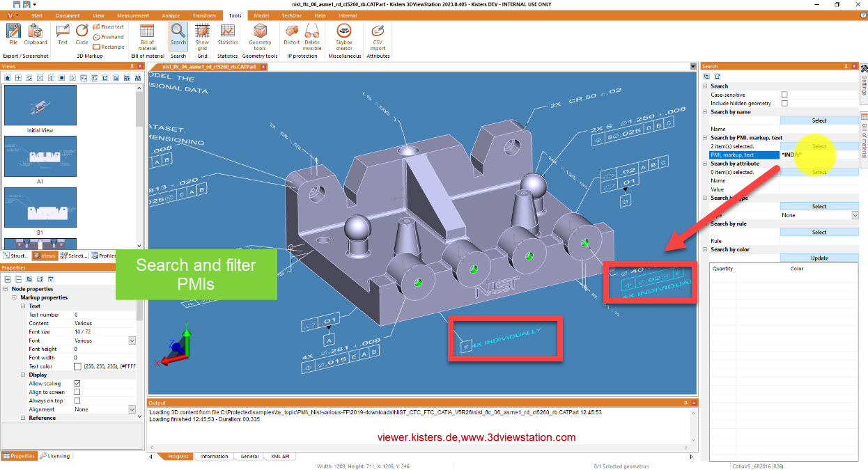Viewport: 868px width, 470px height.
Task: Open the Licensing panel tab
Action: pos(55,456)
